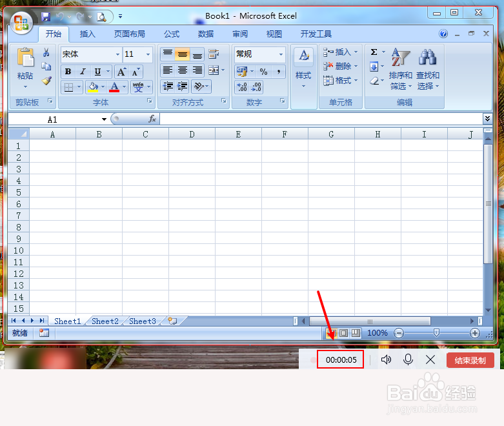Expand the formula bar
The image size is (504, 426).
pos(487,119)
